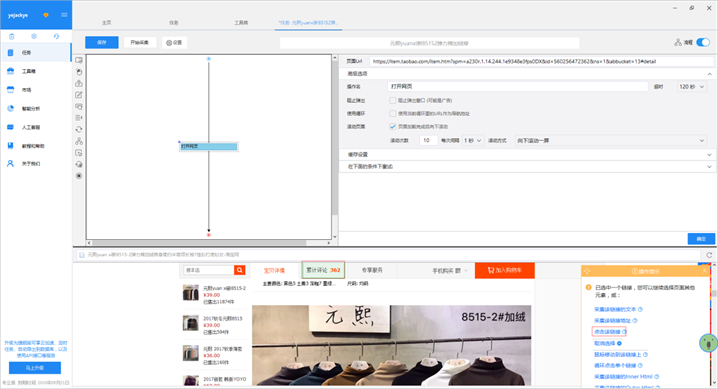This screenshot has width=718, height=389.
Task: Switch to the 工具箱 top tab
Action: click(241, 22)
